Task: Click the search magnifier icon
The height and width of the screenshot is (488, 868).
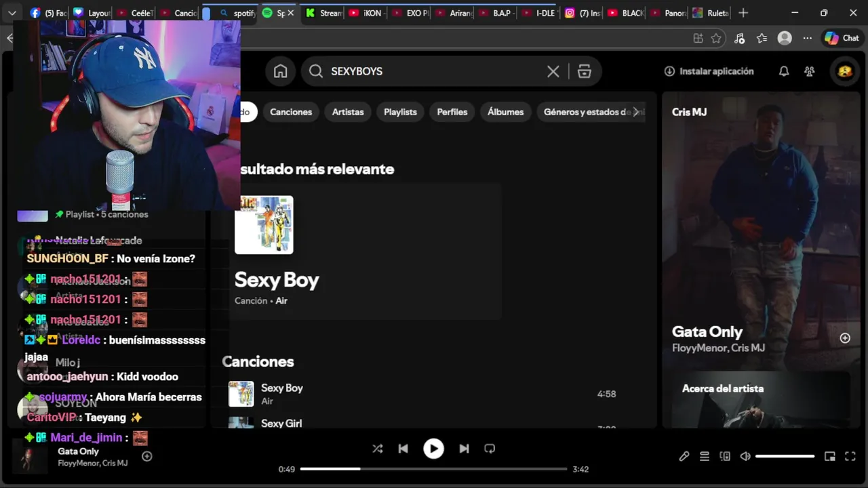Action: (316, 71)
